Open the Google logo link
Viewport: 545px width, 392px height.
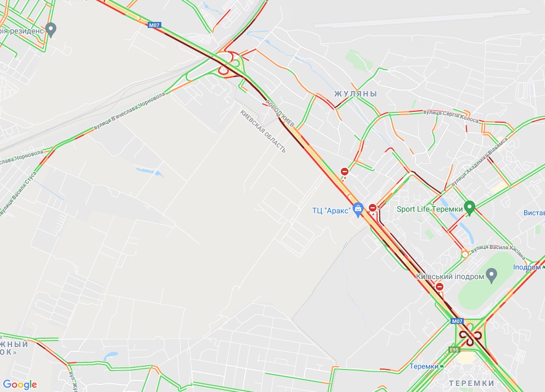pyautogui.click(x=20, y=384)
